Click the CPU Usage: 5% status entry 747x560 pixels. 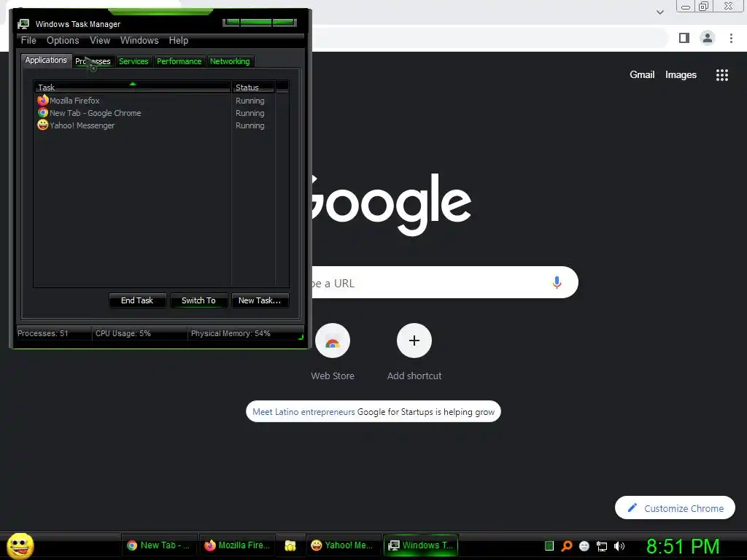(x=123, y=333)
